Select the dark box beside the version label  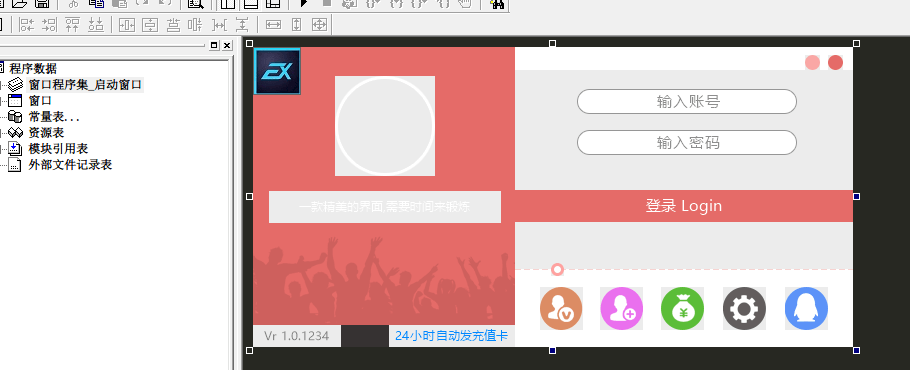tap(365, 336)
